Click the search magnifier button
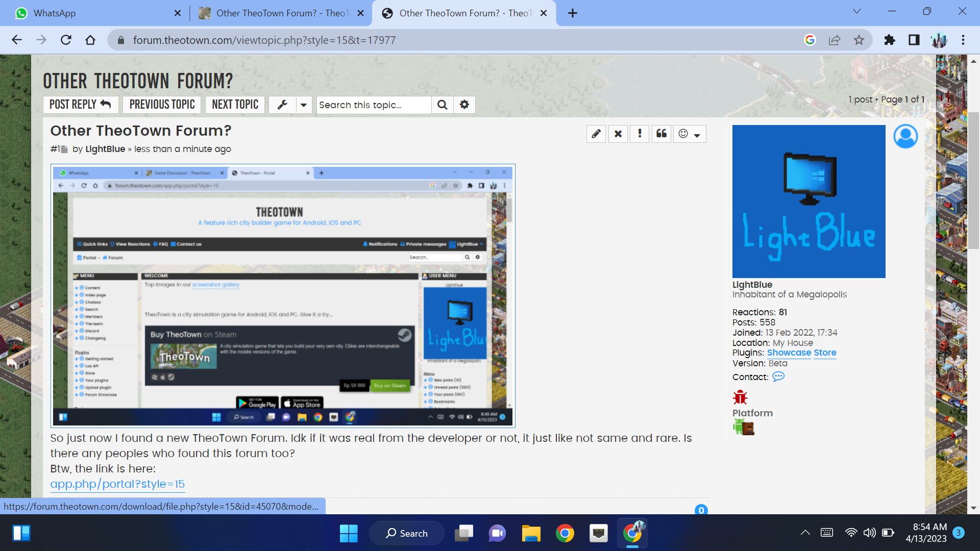This screenshot has height=551, width=980. [443, 105]
